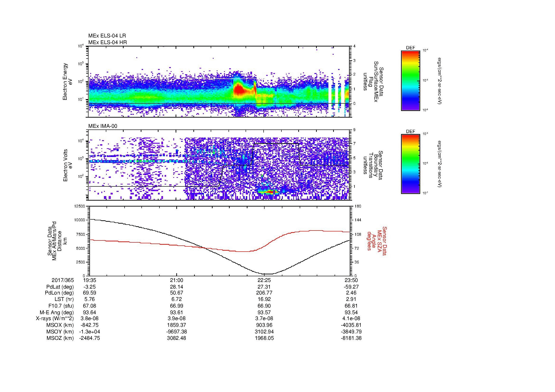Click the ELS electron DEF rainbow color bar
Image resolution: width=555 pixels, height=392 pixels.
point(410,81)
